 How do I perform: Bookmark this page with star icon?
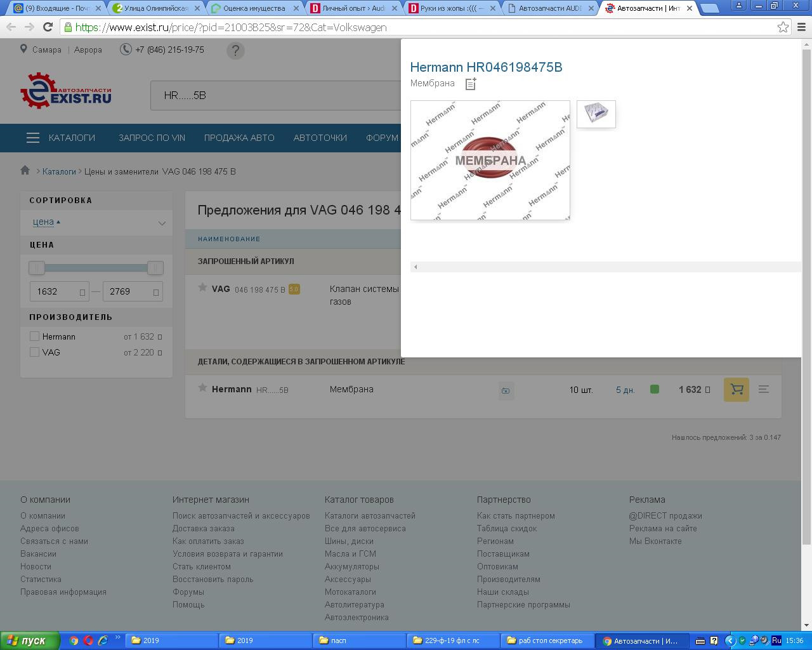[783, 27]
